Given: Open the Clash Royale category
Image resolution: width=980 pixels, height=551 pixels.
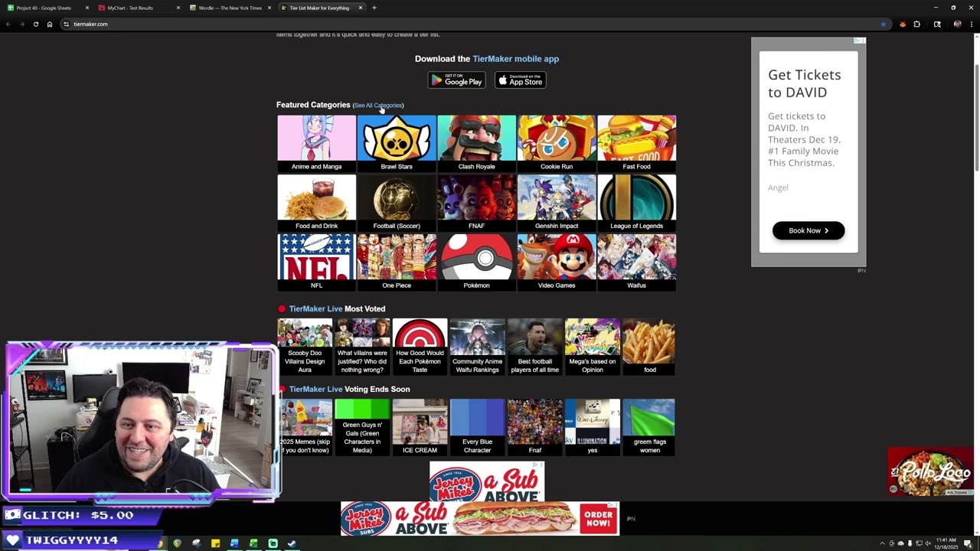Looking at the screenshot, I should 476,143.
